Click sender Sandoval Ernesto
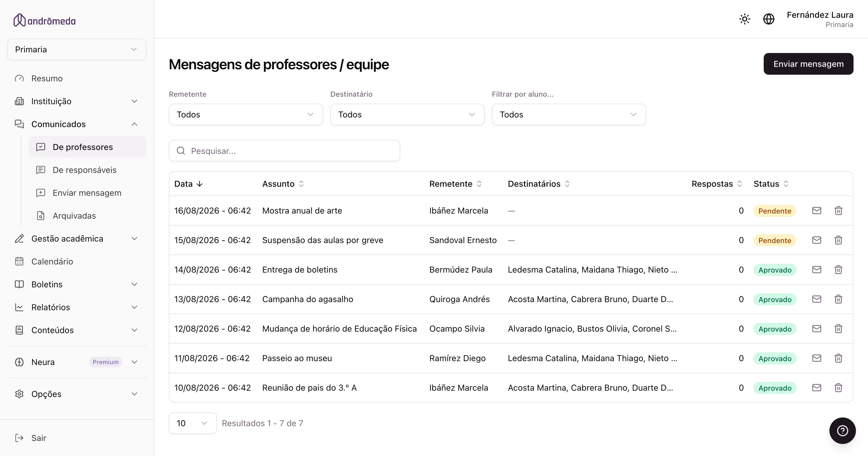Screen dimensions: 868x456 coord(463,240)
